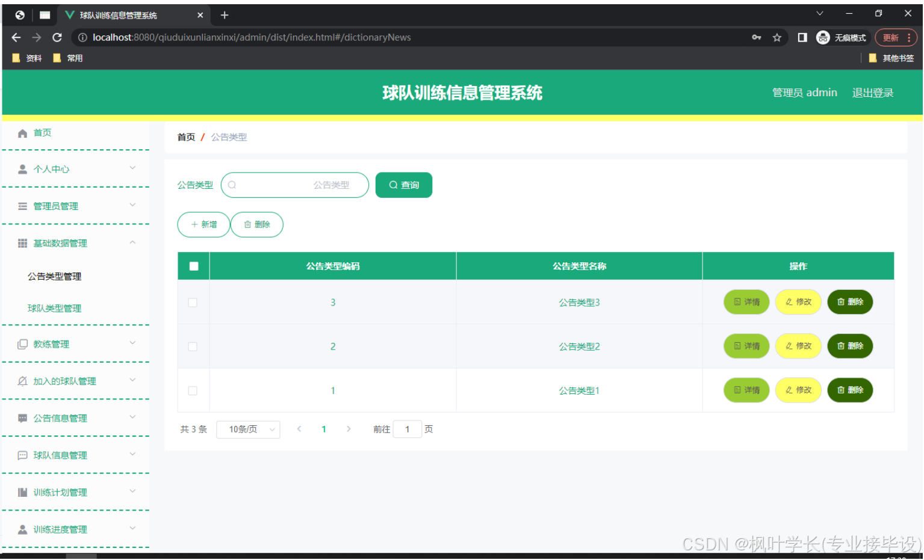Open the browser side panel icon
This screenshot has width=924, height=560.
coord(802,37)
